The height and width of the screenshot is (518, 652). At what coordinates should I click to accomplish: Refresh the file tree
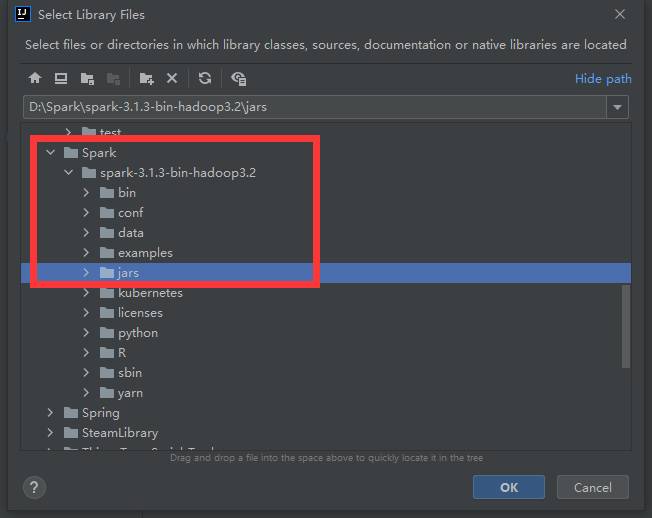pyautogui.click(x=205, y=78)
